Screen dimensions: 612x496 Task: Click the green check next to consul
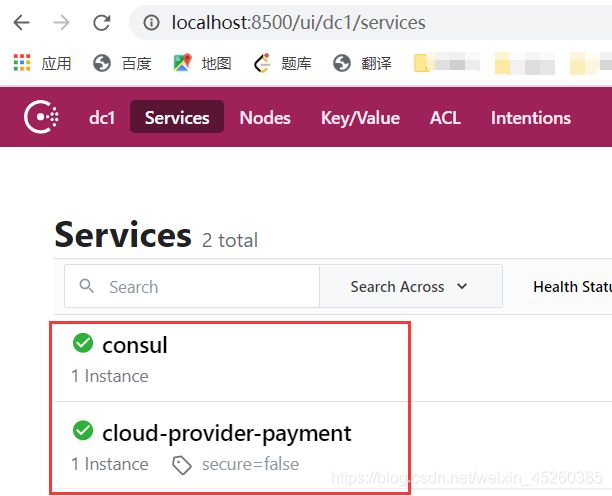point(83,343)
